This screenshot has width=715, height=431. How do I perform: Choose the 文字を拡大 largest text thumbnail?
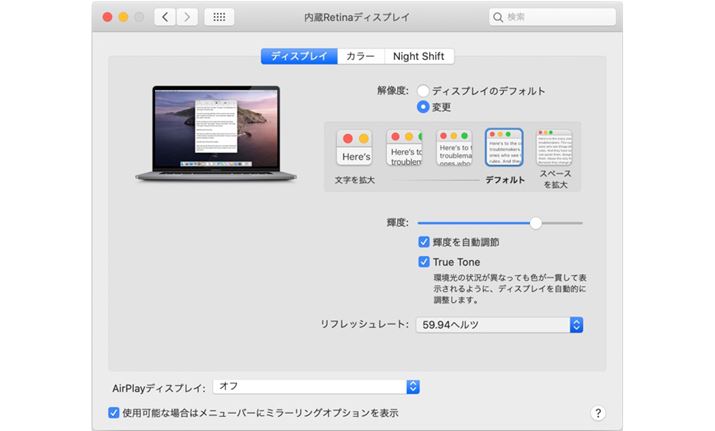[354, 147]
